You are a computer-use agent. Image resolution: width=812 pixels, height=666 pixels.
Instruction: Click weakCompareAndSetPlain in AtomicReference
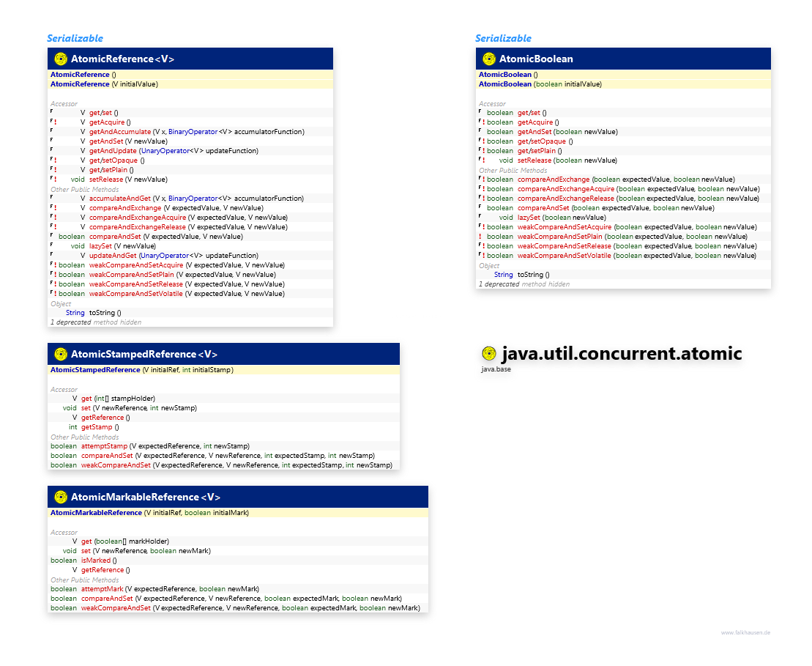click(x=132, y=275)
